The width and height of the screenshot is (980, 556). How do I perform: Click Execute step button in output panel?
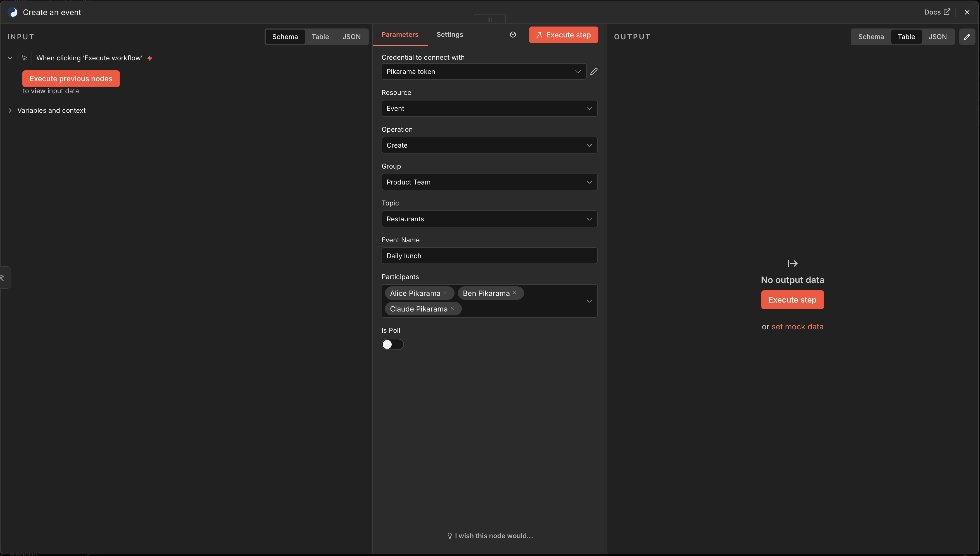click(x=792, y=300)
